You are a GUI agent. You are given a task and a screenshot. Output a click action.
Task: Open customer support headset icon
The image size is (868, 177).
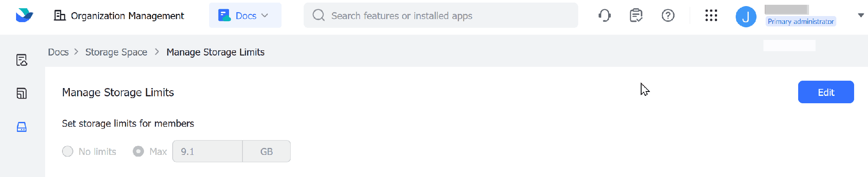coord(604,16)
